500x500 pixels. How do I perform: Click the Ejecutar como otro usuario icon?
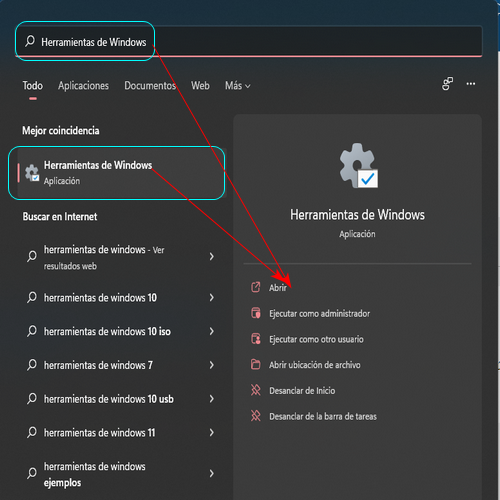(256, 339)
